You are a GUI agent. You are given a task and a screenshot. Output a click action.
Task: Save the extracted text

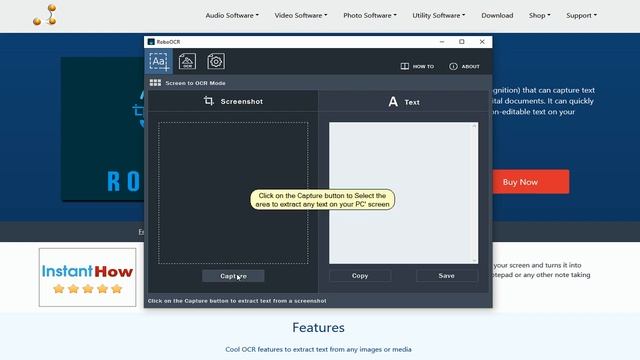click(447, 276)
